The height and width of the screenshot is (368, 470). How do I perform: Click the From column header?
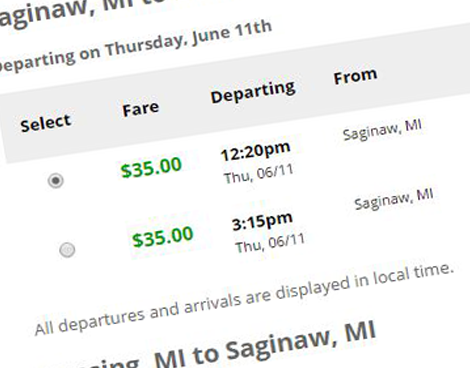point(356,76)
